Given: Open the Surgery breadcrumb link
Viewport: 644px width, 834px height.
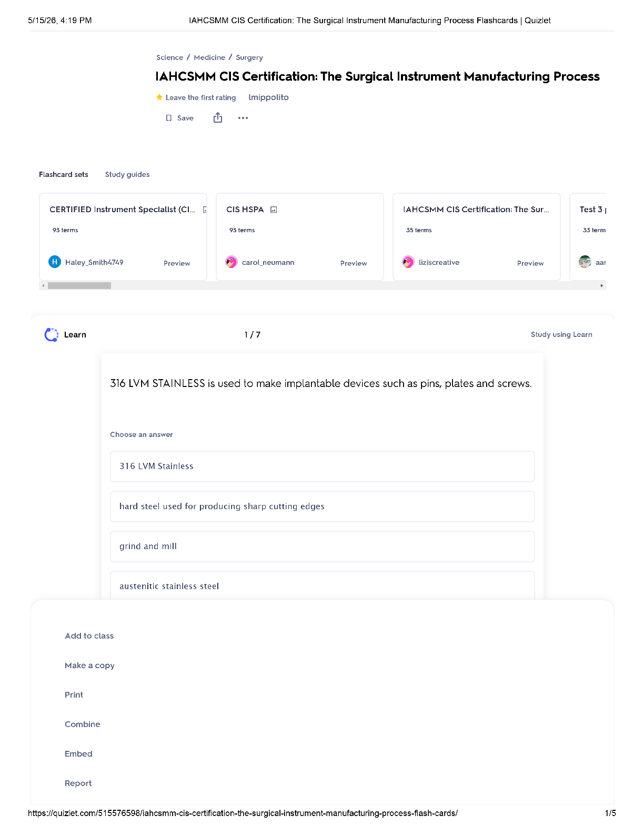Looking at the screenshot, I should coord(249,57).
